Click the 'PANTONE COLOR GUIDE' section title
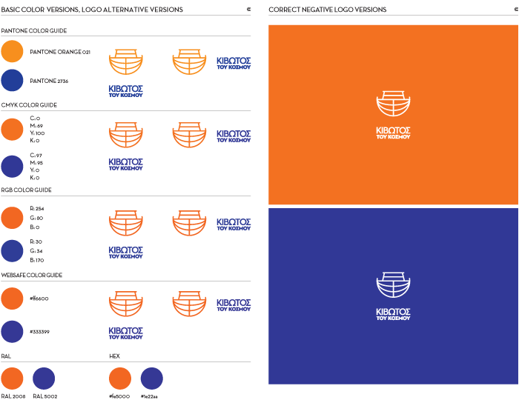Screen dimensions: 519x420 (x=34, y=31)
